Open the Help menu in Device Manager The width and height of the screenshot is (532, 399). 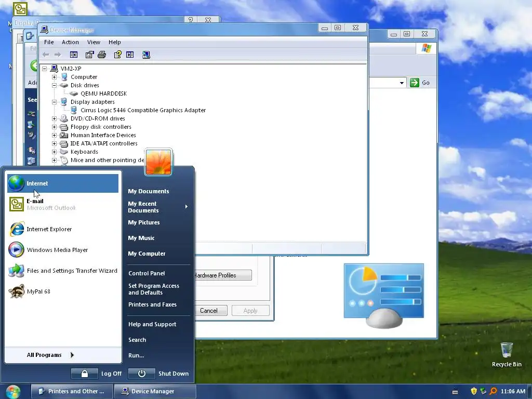115,42
